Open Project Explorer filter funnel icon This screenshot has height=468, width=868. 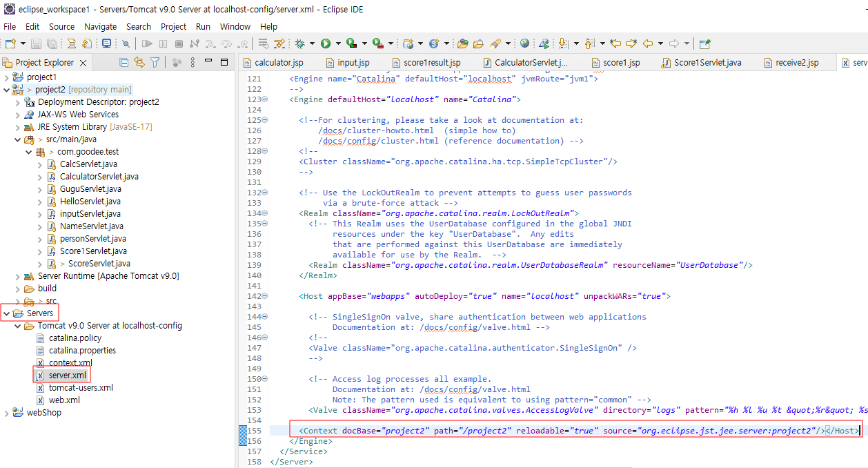click(x=155, y=63)
